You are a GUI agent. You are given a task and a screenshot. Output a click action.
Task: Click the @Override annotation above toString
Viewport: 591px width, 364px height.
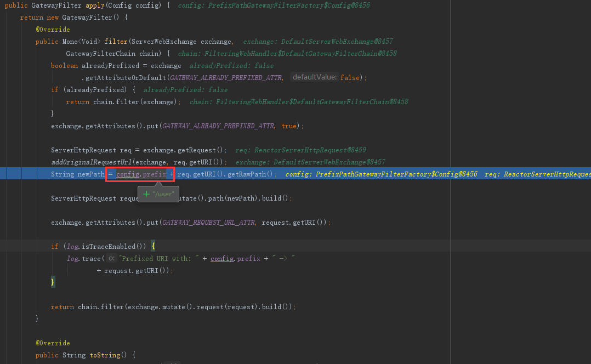coord(53,343)
